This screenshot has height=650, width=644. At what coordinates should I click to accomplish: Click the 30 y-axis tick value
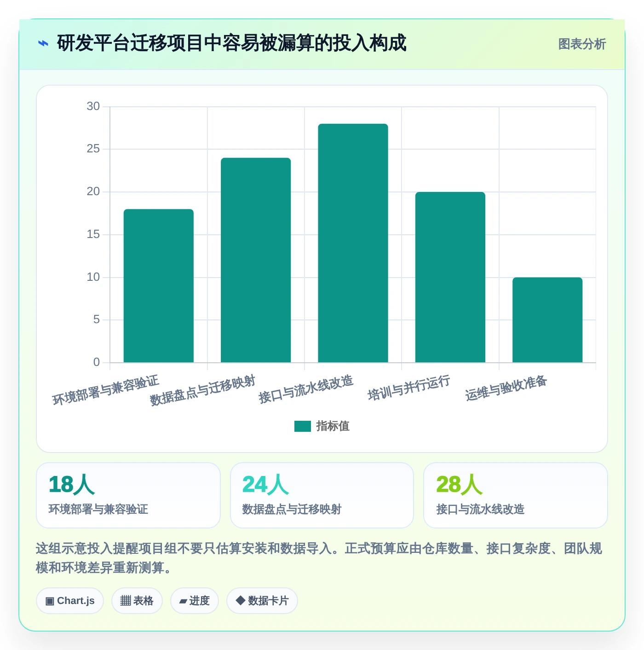pos(93,106)
